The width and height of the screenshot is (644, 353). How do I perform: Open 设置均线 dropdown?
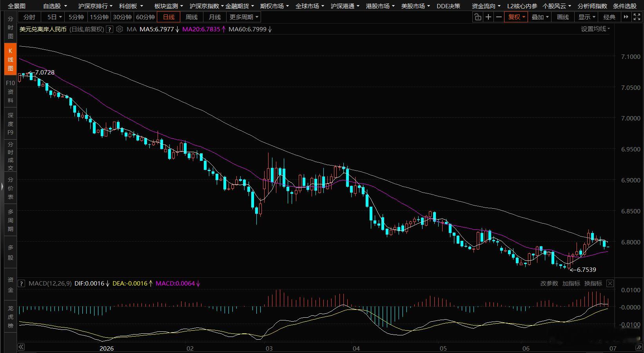point(595,29)
